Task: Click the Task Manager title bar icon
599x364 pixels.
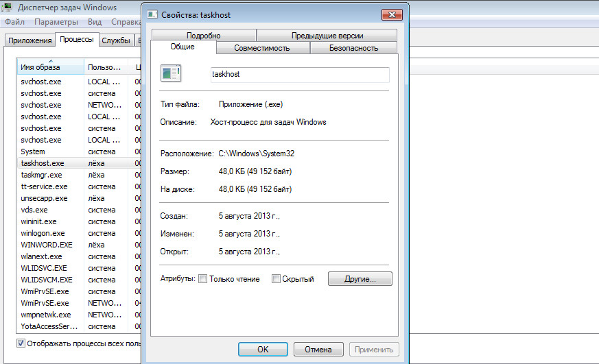Action: 8,8
